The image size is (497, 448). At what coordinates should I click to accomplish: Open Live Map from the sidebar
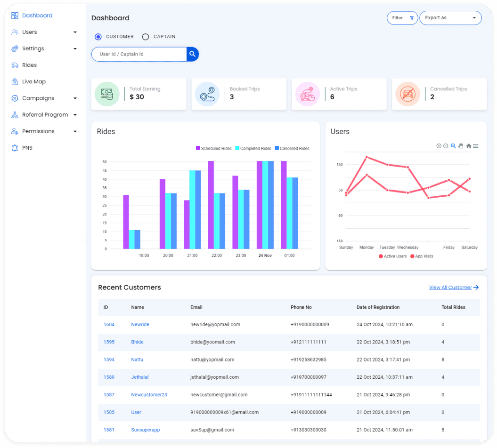click(x=33, y=82)
